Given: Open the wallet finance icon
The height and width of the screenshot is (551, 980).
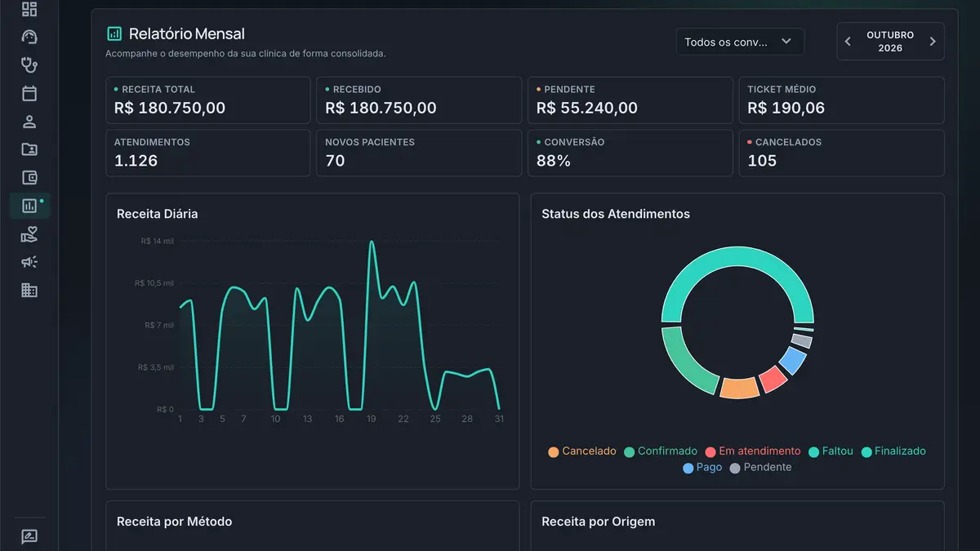Looking at the screenshot, I should click(29, 178).
